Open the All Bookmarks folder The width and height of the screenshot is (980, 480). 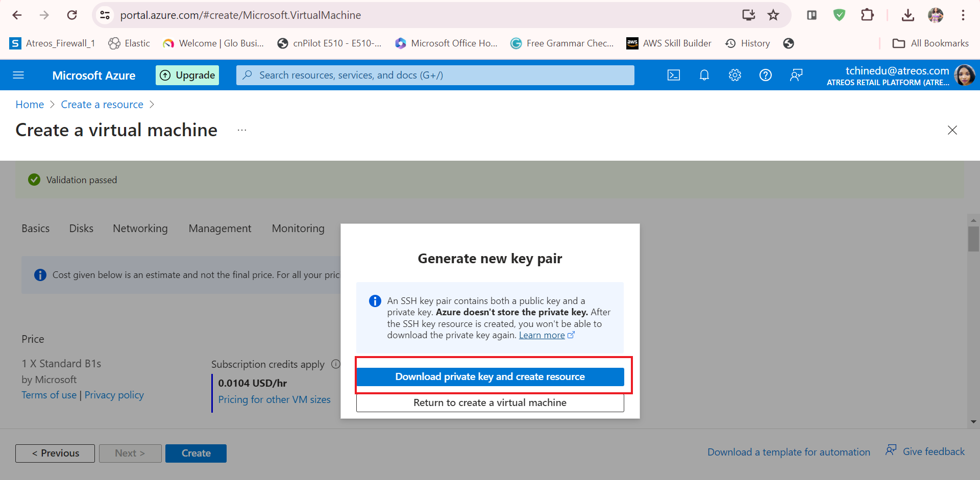point(930,43)
